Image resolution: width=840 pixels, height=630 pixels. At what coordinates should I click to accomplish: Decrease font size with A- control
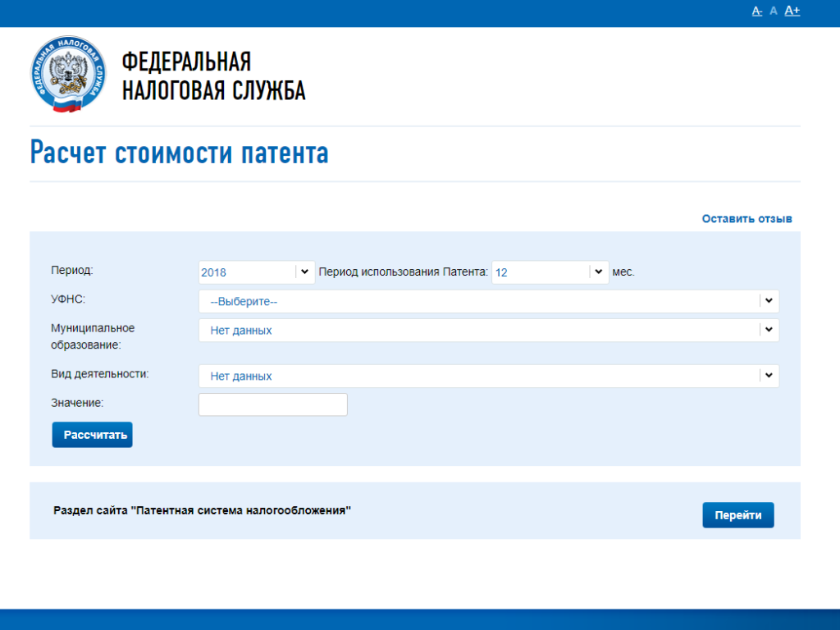pyautogui.click(x=757, y=11)
